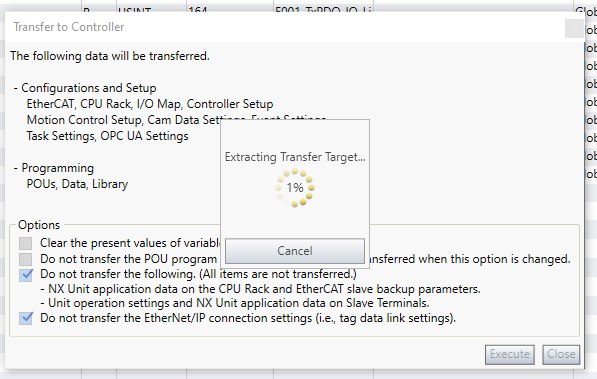Click the Options group label
The width and height of the screenshot is (597, 379).
pos(39,225)
